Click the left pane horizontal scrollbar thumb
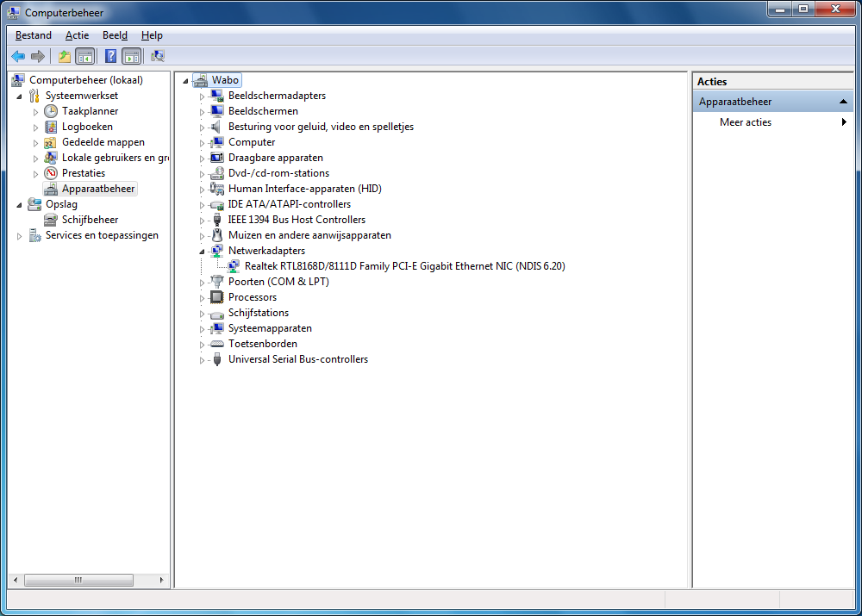The image size is (862, 616). pyautogui.click(x=78, y=580)
